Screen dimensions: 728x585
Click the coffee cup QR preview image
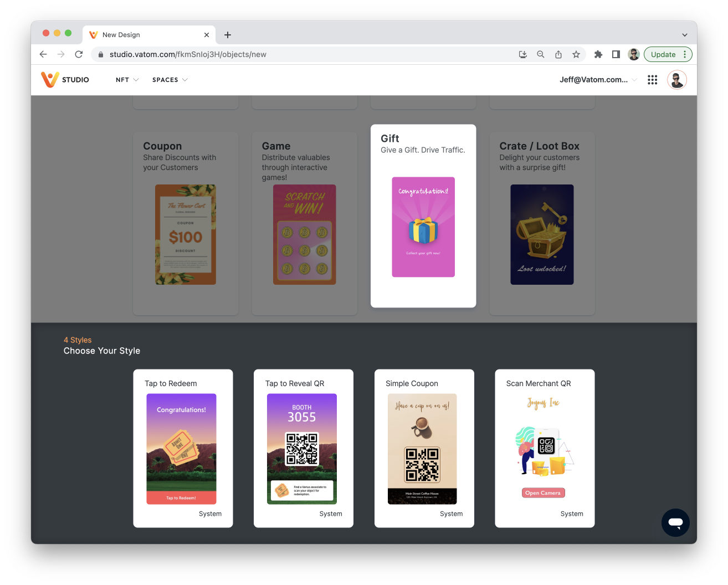click(x=422, y=449)
